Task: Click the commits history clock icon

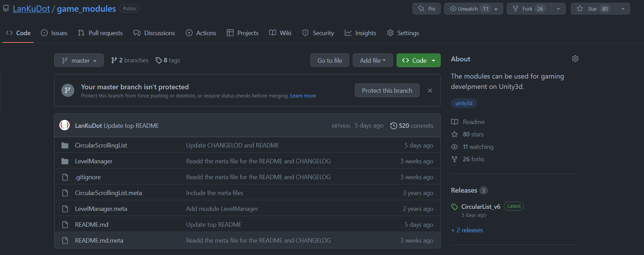Action: point(393,126)
